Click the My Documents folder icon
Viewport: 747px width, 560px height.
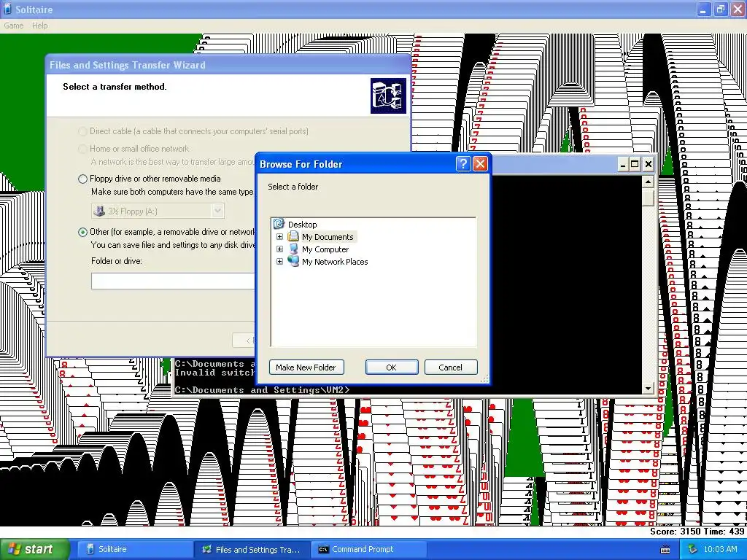(293, 237)
